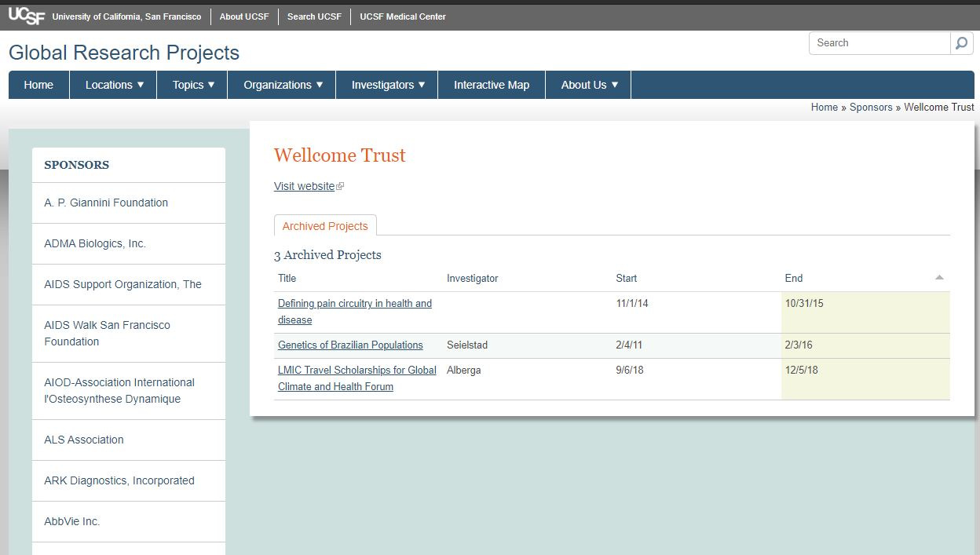Click end date 2/3/16
Screen dimensions: 980x555
[x=799, y=345]
